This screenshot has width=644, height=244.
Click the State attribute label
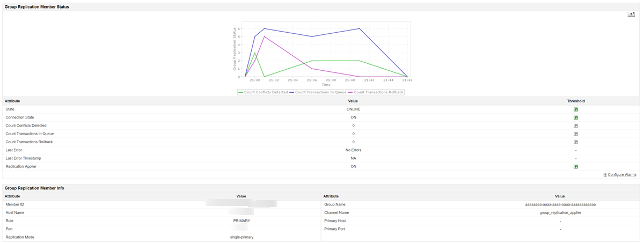(x=10, y=109)
